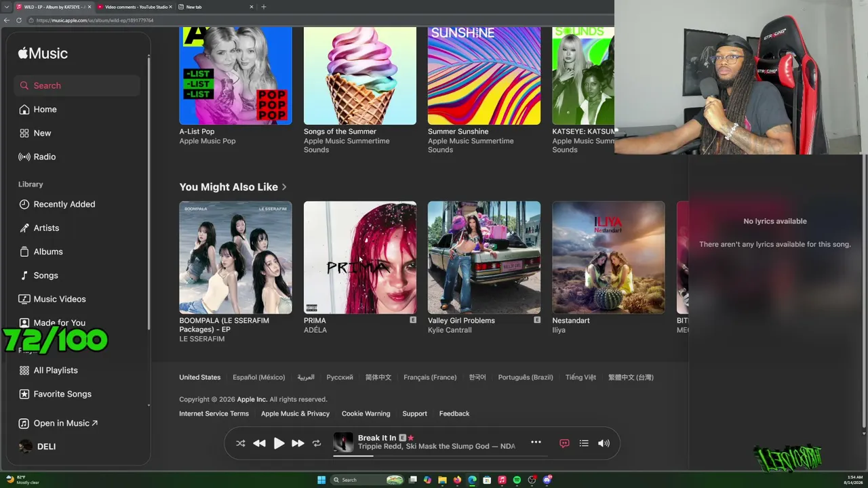868x488 pixels.
Task: Open a new browser tab
Action: [264, 7]
